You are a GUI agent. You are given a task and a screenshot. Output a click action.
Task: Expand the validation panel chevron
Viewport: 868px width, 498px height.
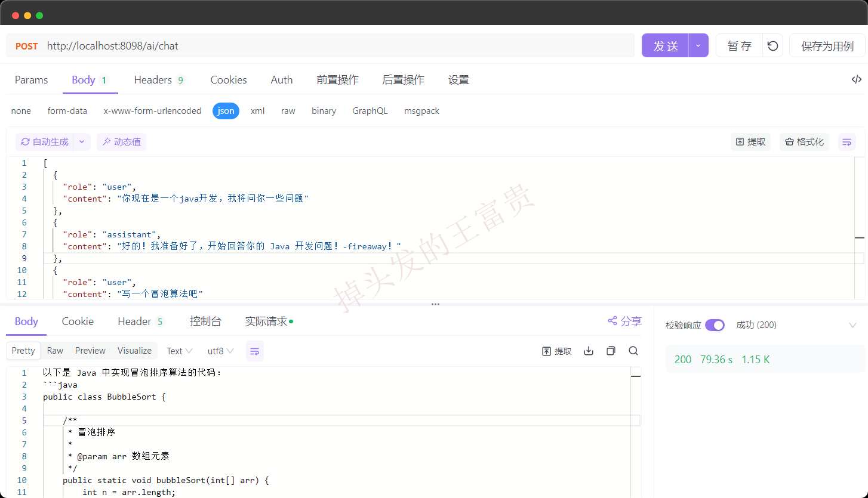[852, 325]
